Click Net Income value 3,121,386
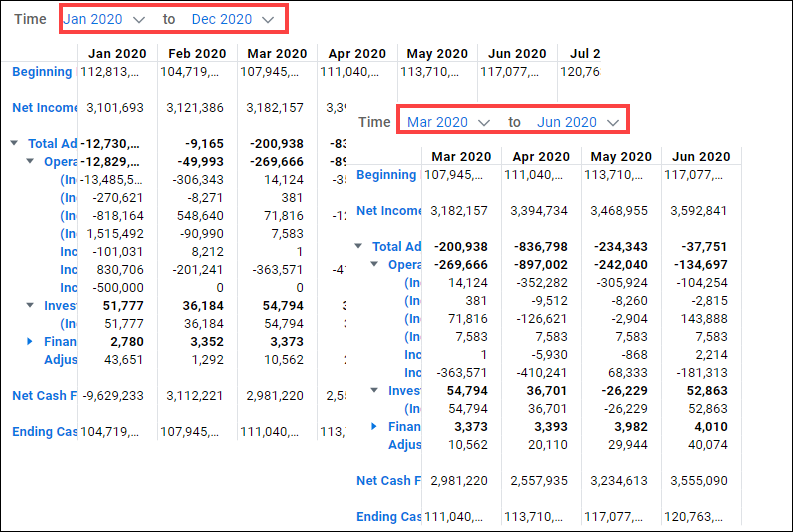The width and height of the screenshot is (793, 532). pyautogui.click(x=195, y=108)
